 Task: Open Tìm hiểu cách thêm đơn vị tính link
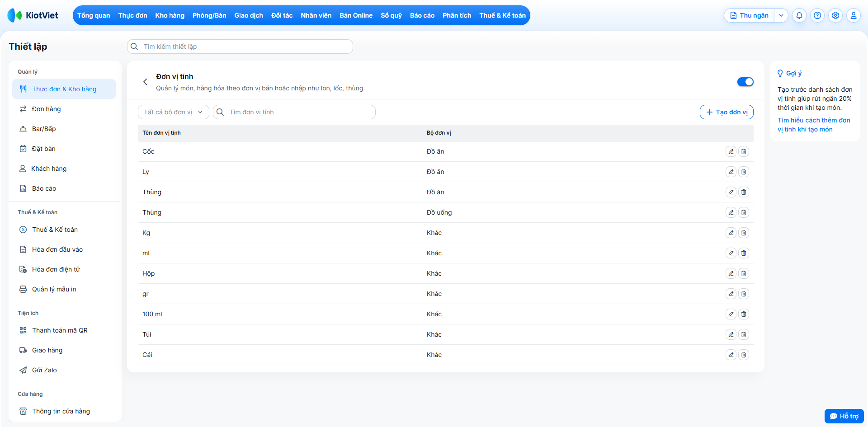pos(814,125)
